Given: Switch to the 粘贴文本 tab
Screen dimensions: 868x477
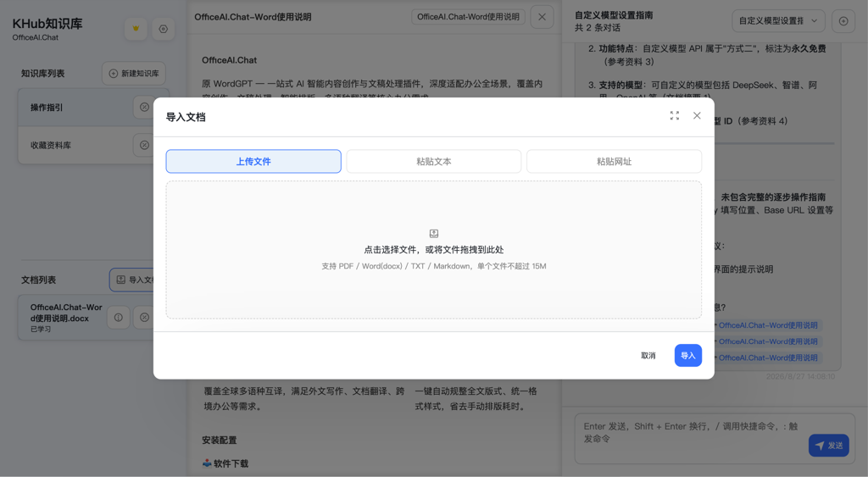Looking at the screenshot, I should pyautogui.click(x=433, y=161).
